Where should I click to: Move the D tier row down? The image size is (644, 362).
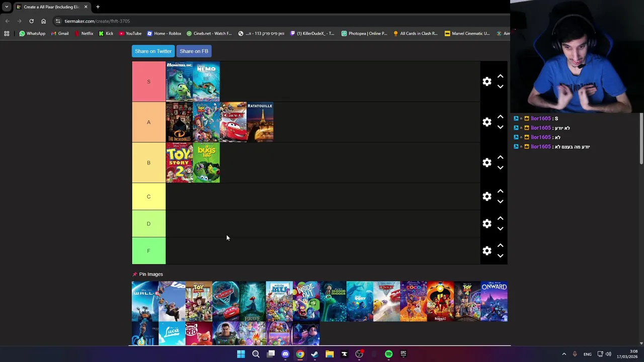[500, 229]
